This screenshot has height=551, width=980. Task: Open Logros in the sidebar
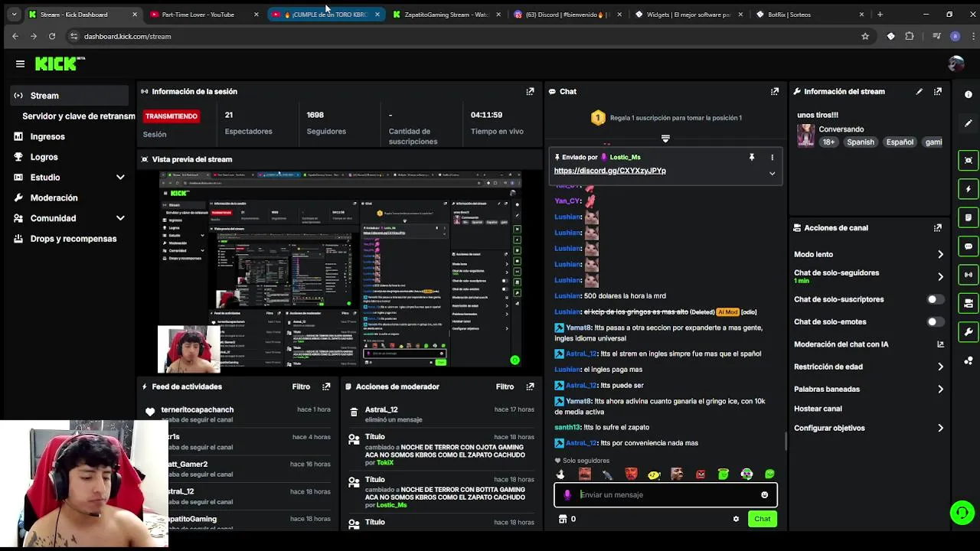point(44,157)
